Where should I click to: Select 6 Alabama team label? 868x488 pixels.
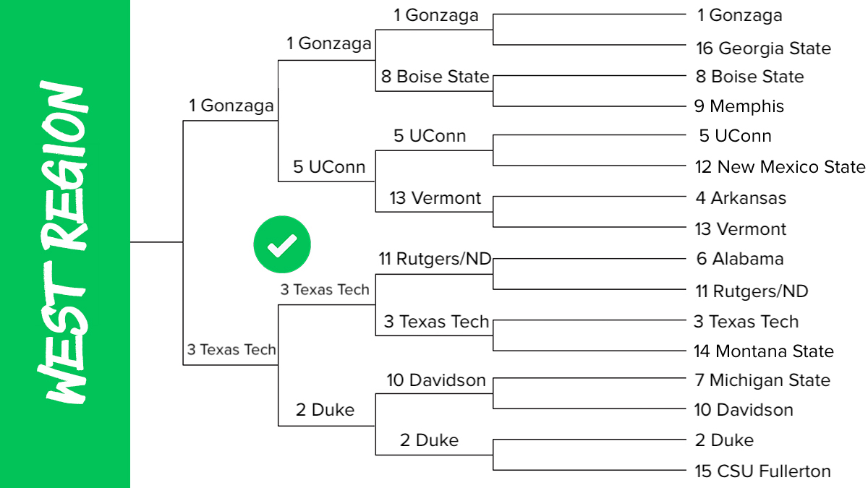tap(739, 259)
